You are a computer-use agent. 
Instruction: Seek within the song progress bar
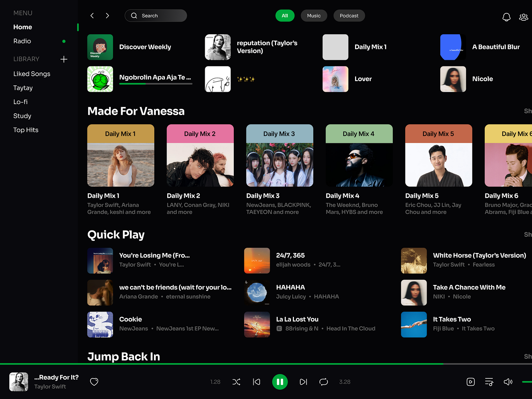point(266,364)
